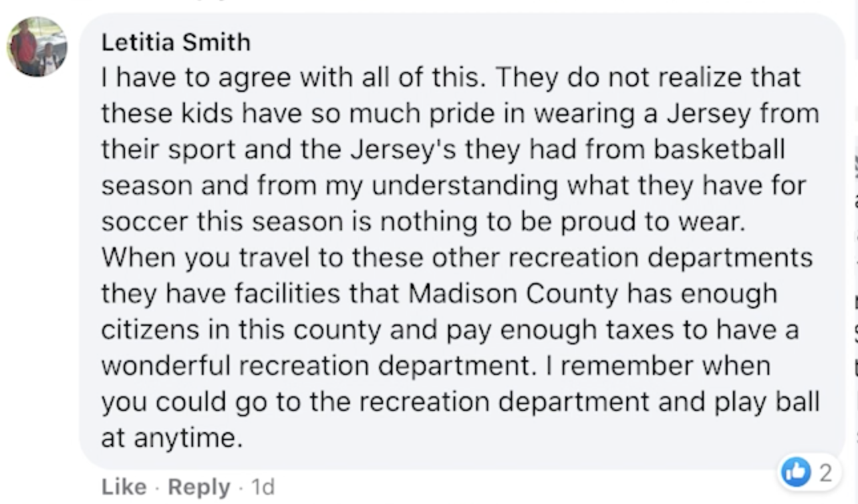View the reaction count of 2
Image resolution: width=858 pixels, height=504 pixels.
825,473
